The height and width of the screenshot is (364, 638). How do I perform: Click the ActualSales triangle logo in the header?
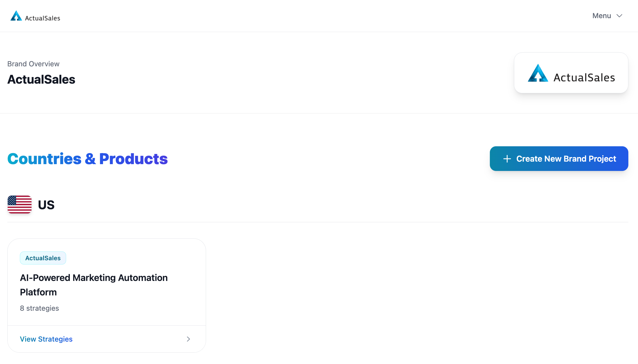(x=16, y=16)
